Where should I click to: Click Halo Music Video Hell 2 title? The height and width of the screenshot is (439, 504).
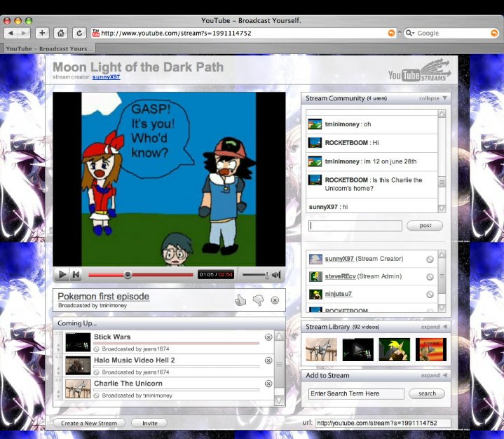135,360
